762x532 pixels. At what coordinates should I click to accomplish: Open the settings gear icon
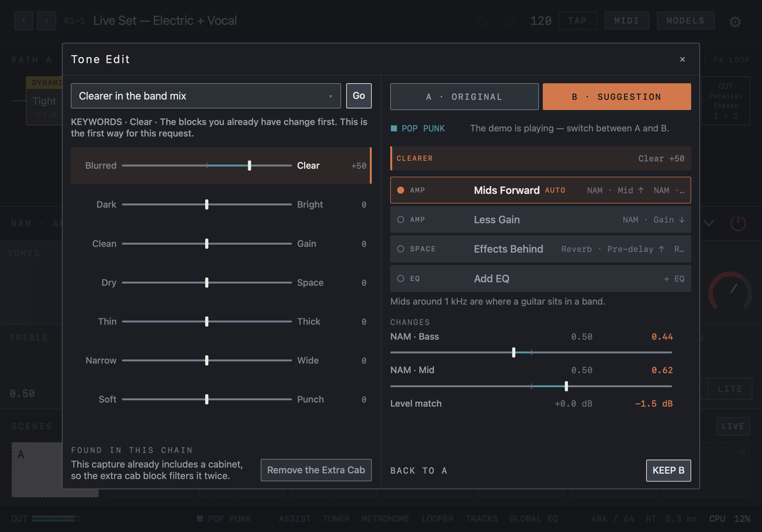(x=735, y=22)
